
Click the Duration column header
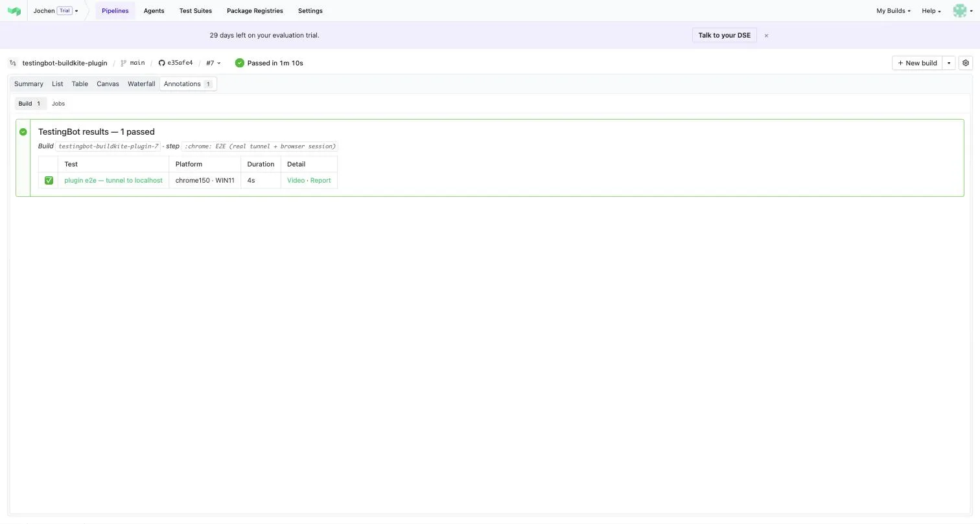pos(261,165)
